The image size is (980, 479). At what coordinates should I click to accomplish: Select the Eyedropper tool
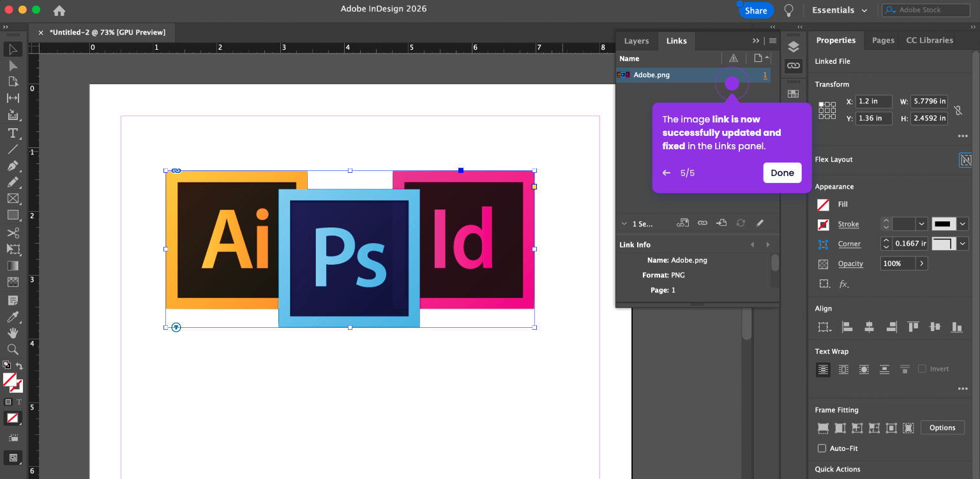[13, 317]
